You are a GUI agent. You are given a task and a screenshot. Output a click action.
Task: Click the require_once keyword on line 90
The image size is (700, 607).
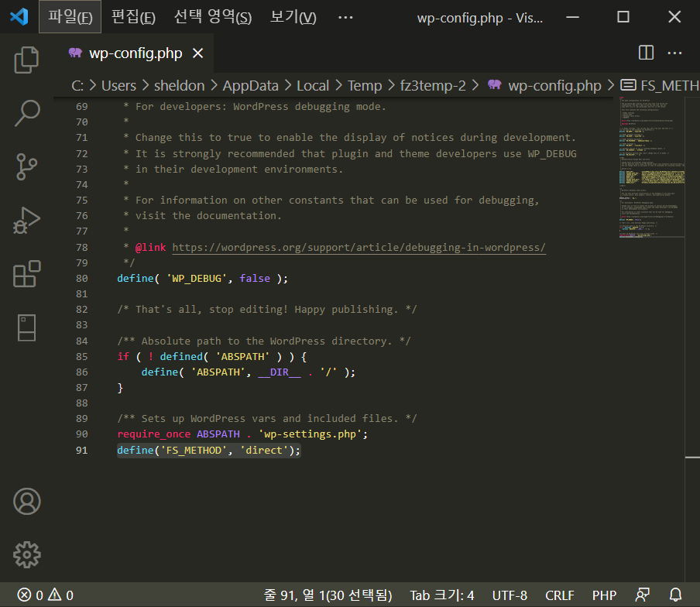pyautogui.click(x=154, y=434)
